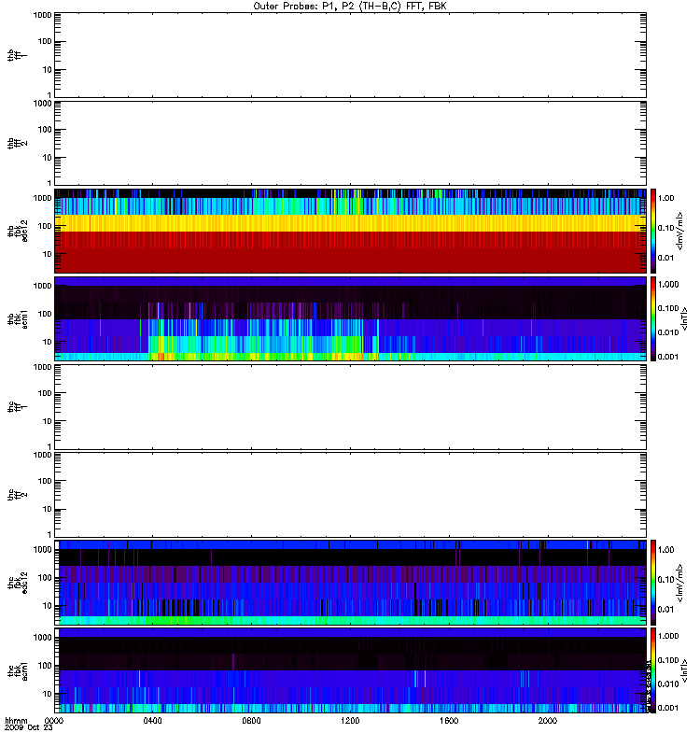Click the thb fbk scm1 spectrogram panel

pos(351,318)
